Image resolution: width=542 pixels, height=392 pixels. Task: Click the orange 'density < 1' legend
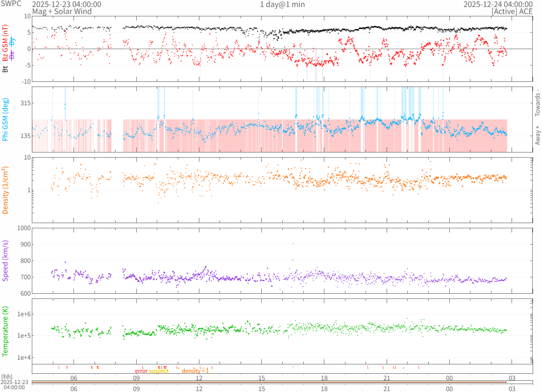pos(195,371)
